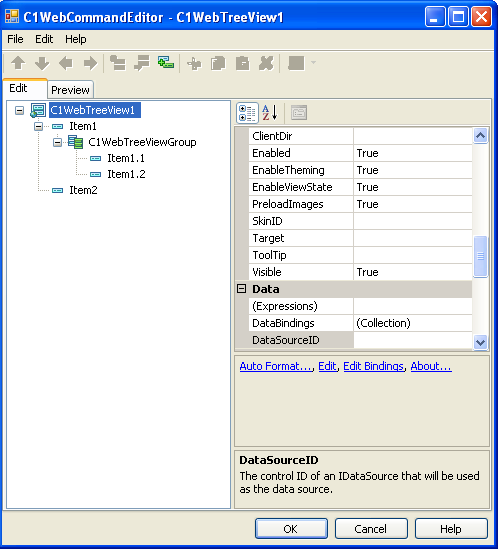Click the Enabled property True value
498x549 pixels.
[x=413, y=153]
